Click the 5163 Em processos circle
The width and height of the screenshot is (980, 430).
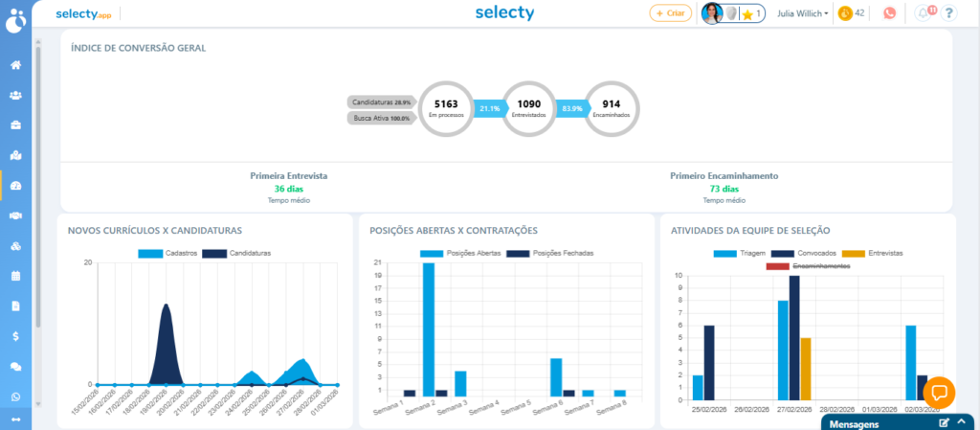(446, 108)
